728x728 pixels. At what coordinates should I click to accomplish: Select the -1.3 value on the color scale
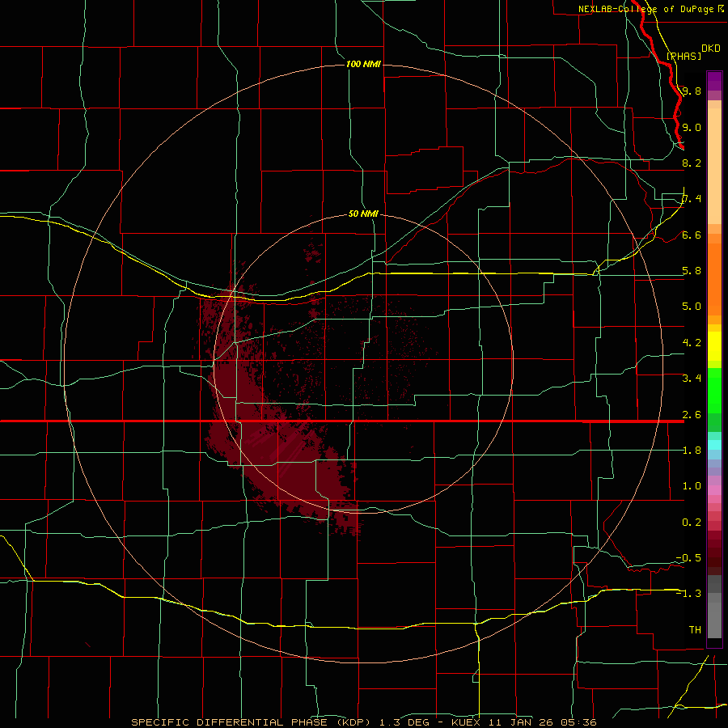point(689,594)
